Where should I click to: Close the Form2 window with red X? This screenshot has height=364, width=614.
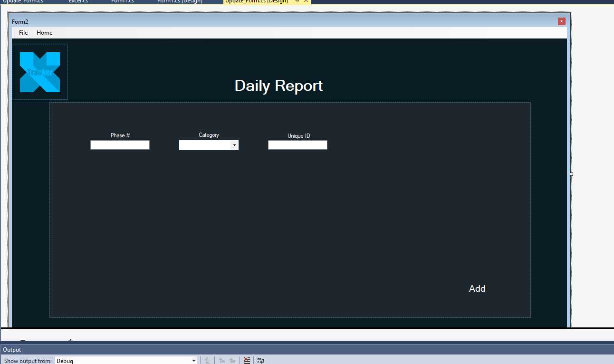coord(561,21)
